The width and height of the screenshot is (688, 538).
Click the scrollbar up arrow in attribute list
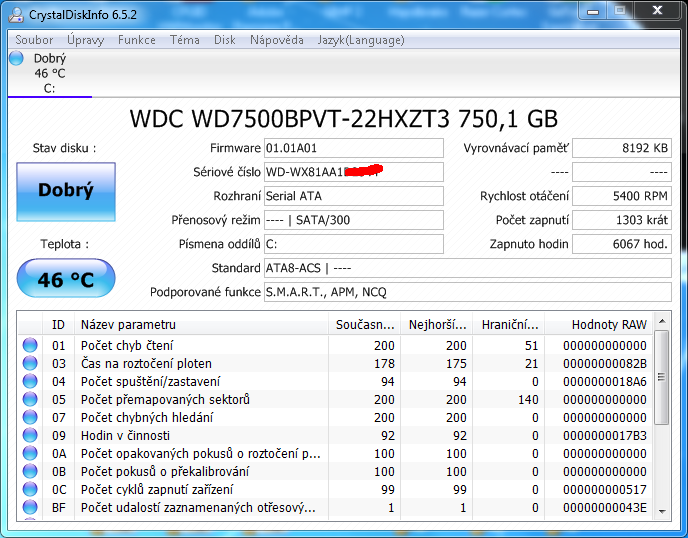coord(662,321)
